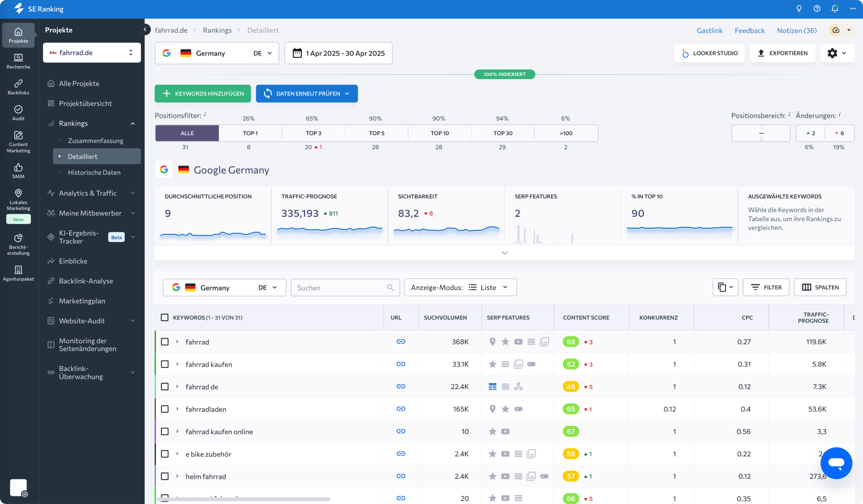Open the Audit section icon
Screen dimensions: 863x504
(18, 113)
